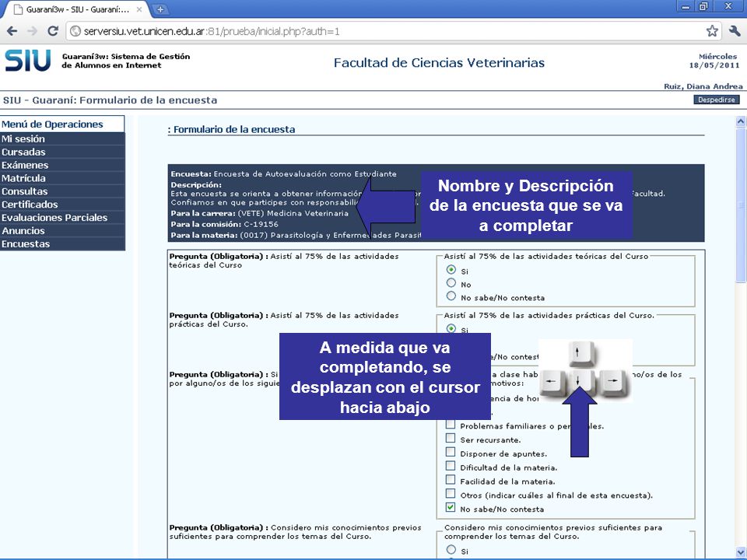Open the Consultas menu item
Image resolution: width=747 pixels, height=560 pixels.
[x=62, y=191]
